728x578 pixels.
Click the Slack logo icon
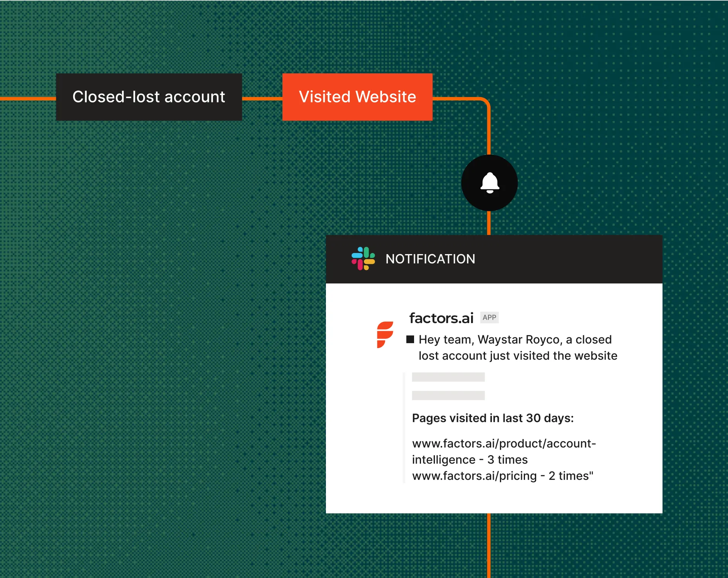tap(363, 259)
